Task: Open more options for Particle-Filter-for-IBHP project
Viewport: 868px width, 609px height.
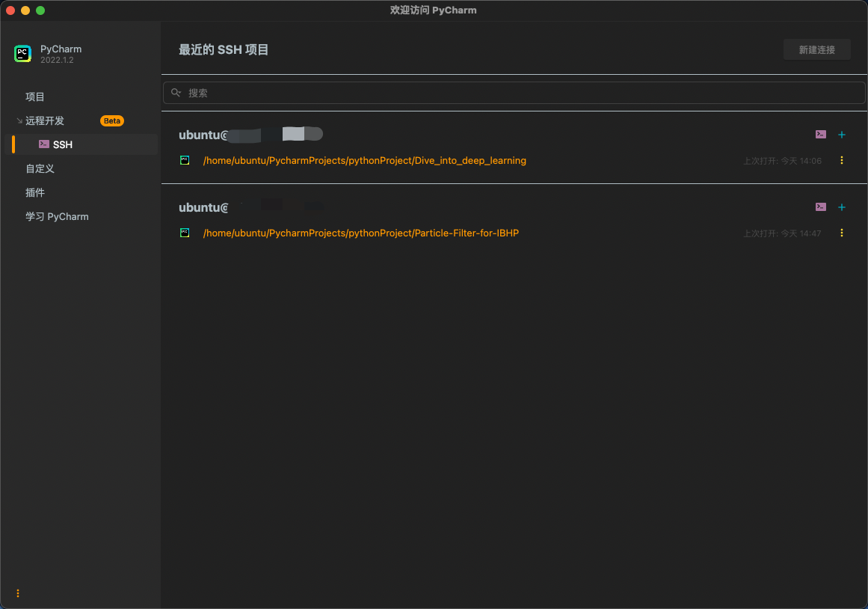Action: 841,233
